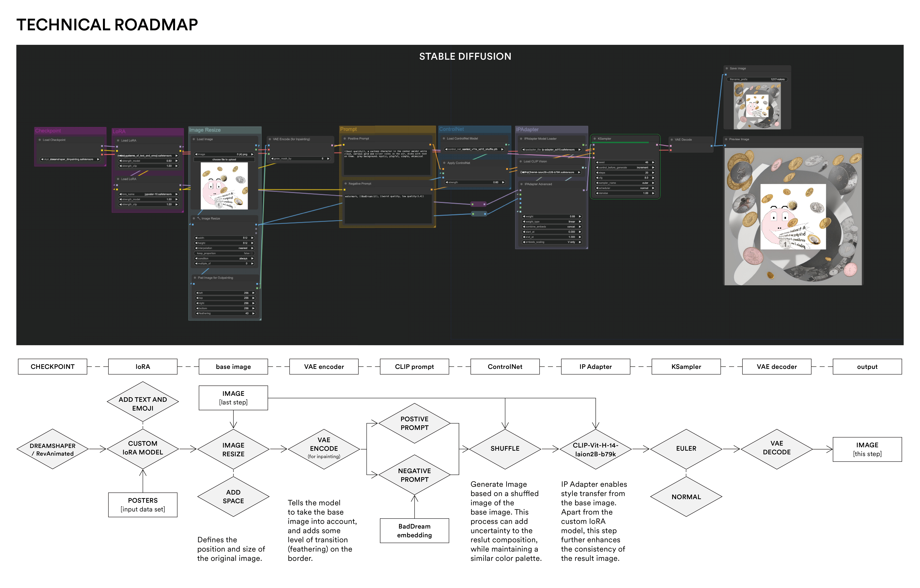Click the large Preview Image output thumbnail
This screenshot has width=920, height=588.
[x=793, y=217]
